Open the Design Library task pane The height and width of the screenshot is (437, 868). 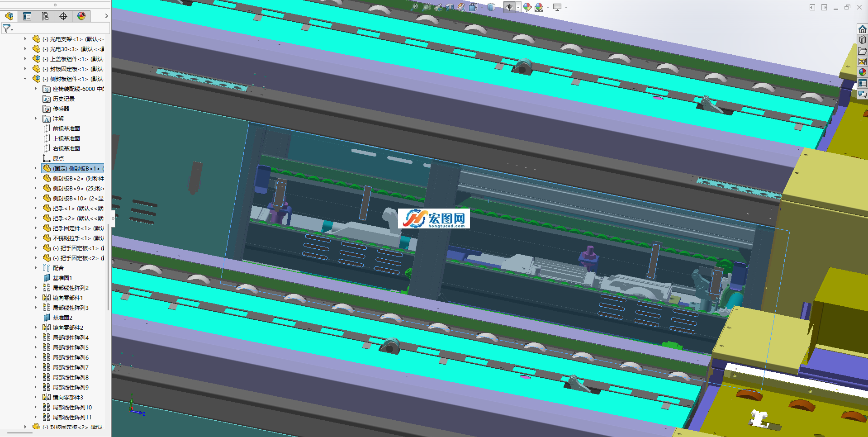click(863, 40)
